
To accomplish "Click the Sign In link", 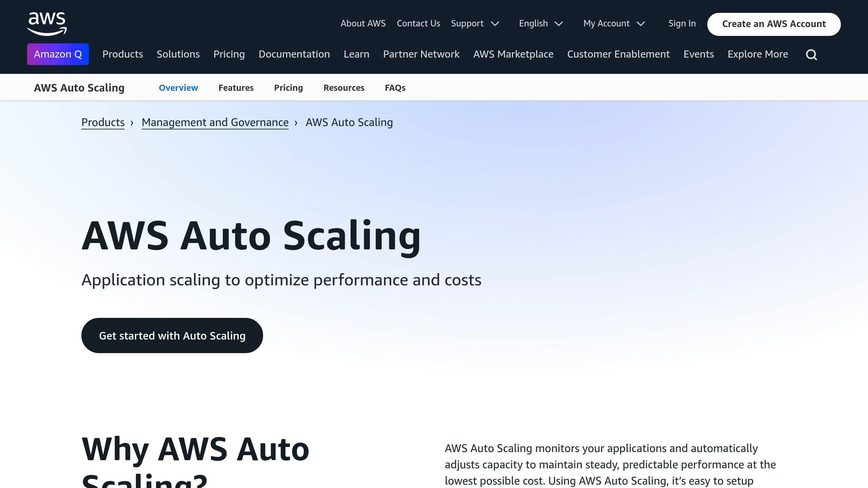I will pos(682,23).
